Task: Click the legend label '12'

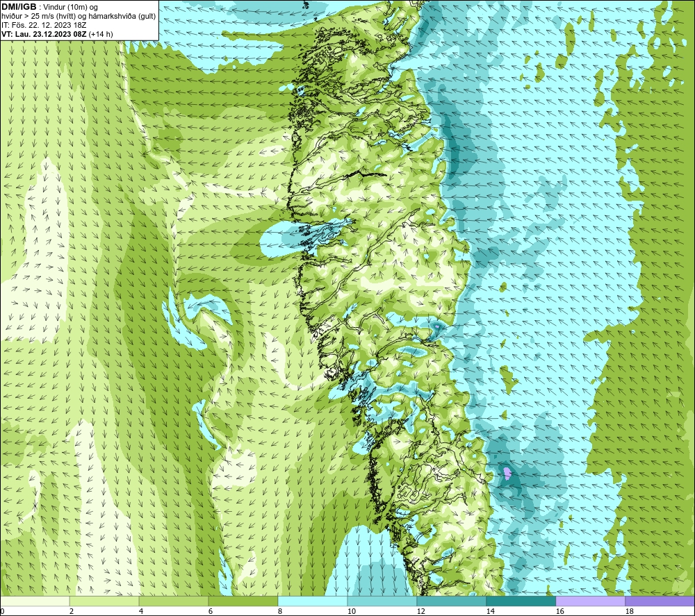Action: [420, 612]
